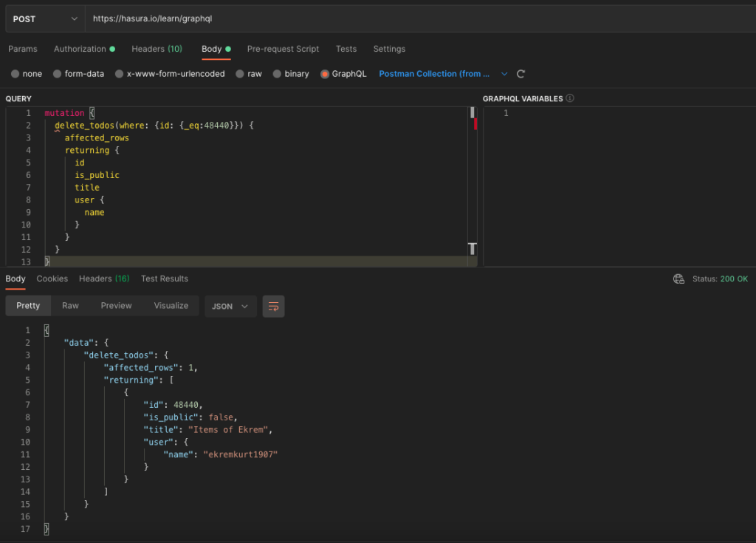The height and width of the screenshot is (543, 756).
Task: Click the Raw response view button
Action: (70, 306)
